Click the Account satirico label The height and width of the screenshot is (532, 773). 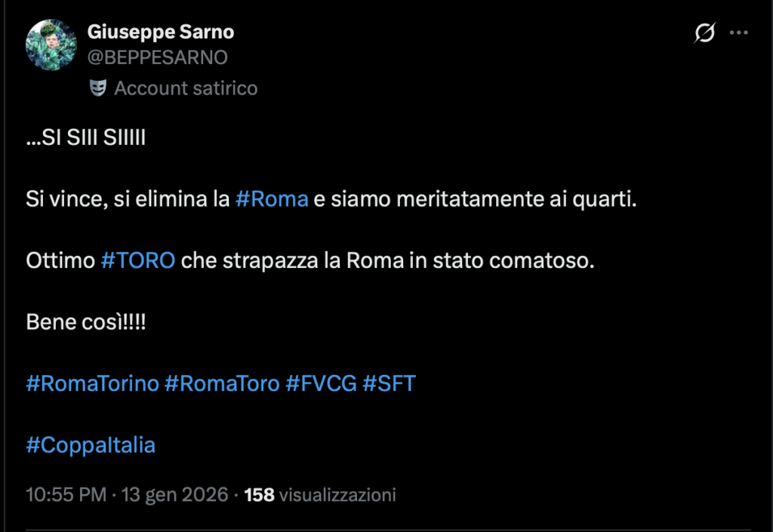184,88
